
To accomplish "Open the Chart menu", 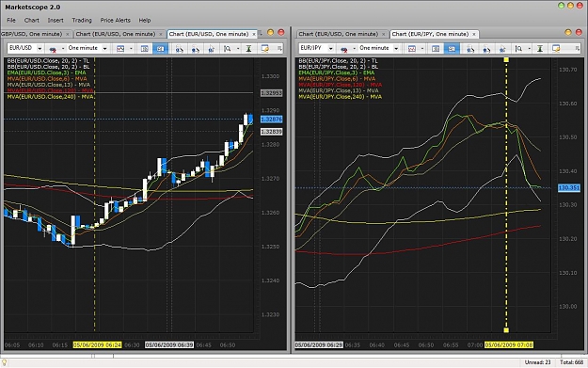I will (31, 21).
